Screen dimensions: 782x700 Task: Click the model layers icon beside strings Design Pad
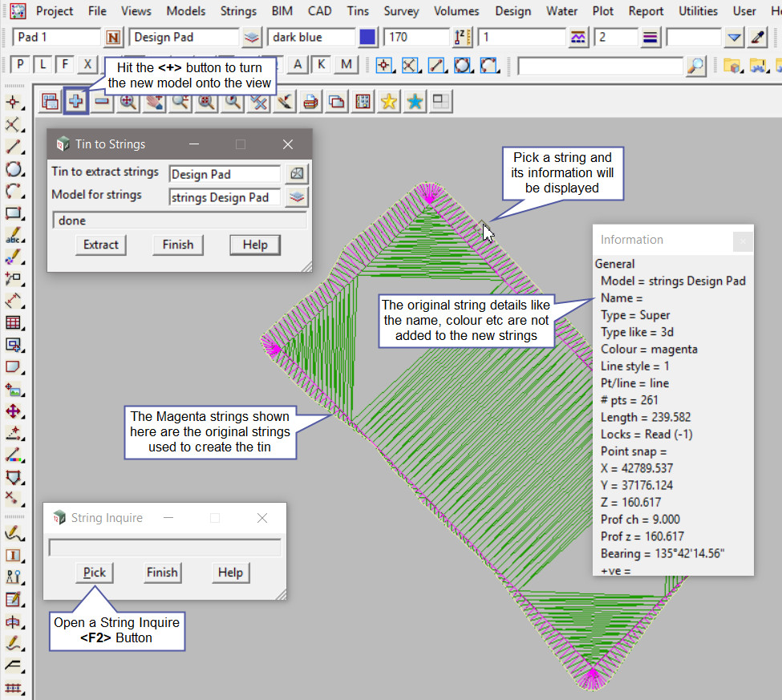click(297, 197)
